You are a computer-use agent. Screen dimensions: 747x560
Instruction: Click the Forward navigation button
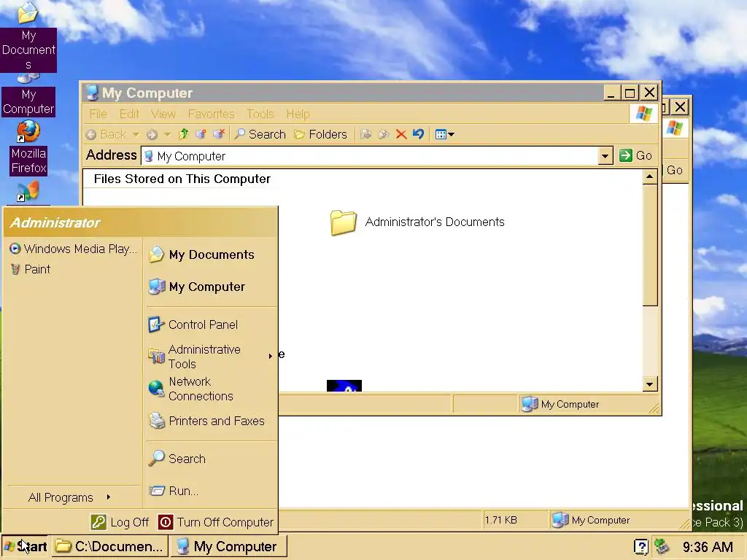pyautogui.click(x=152, y=135)
